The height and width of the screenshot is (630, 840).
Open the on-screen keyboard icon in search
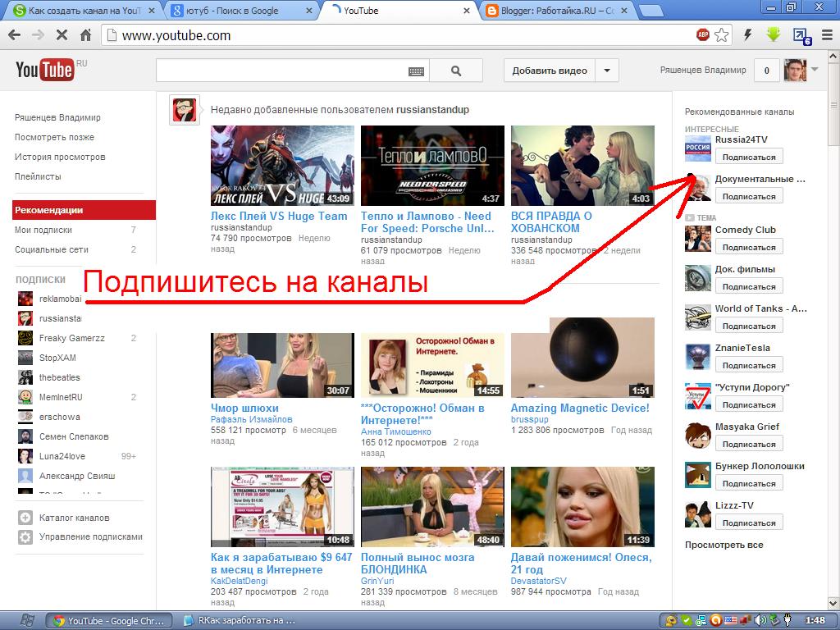coord(416,71)
